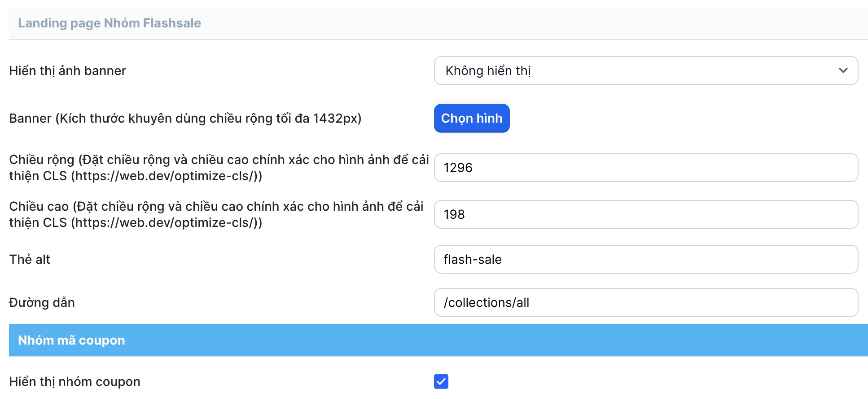Click the 'Chiều rộng' label text
The width and height of the screenshot is (868, 399).
click(42, 160)
